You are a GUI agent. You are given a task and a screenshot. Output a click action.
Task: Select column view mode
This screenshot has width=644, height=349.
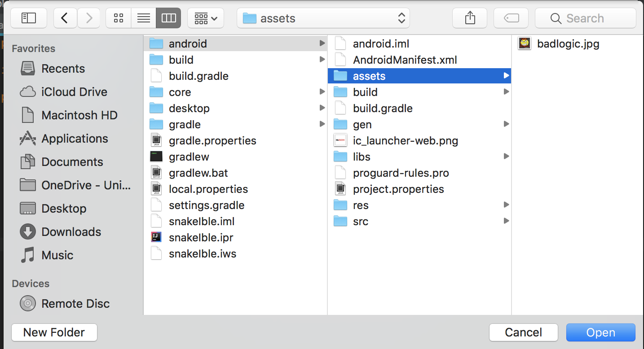tap(168, 17)
